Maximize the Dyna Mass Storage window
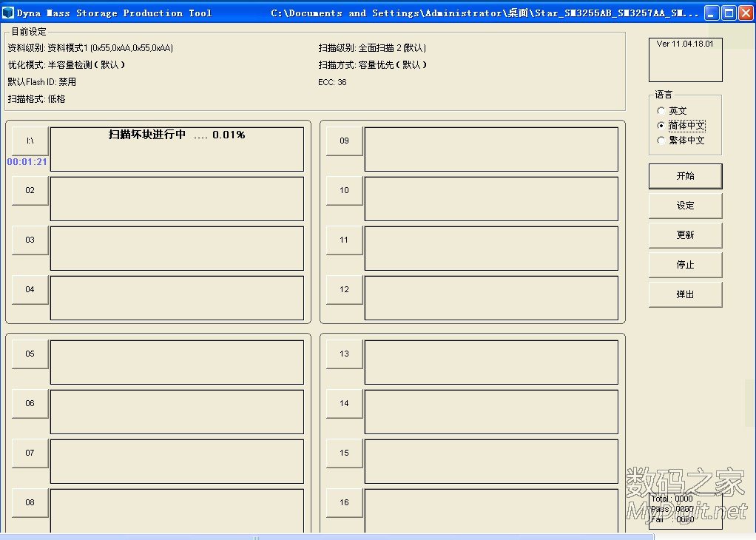756x540 pixels. 729,13
